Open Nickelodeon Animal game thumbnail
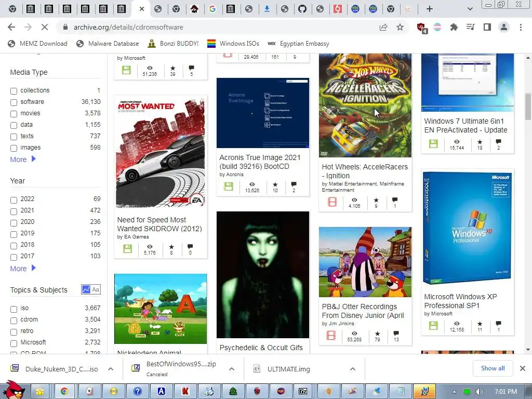Image resolution: width=532 pixels, height=399 pixels. pos(161,309)
